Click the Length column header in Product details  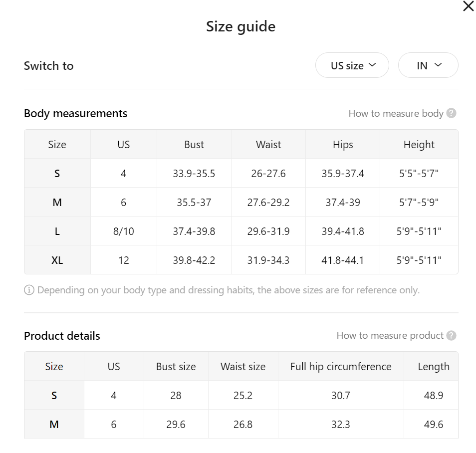[x=434, y=367]
